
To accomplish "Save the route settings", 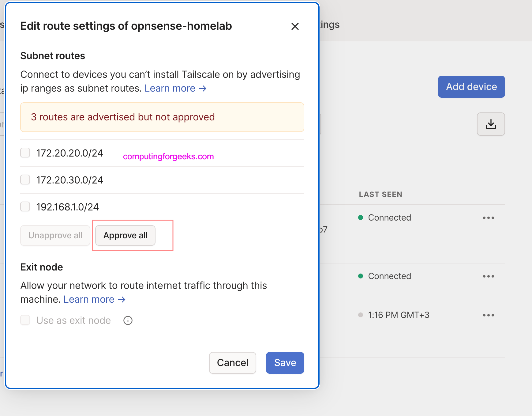I will pos(285,363).
